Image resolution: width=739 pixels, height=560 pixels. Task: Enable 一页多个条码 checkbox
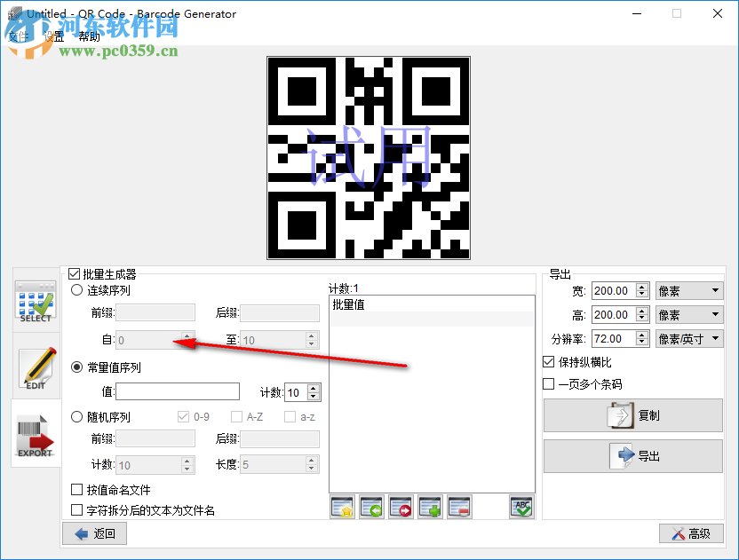pos(551,383)
